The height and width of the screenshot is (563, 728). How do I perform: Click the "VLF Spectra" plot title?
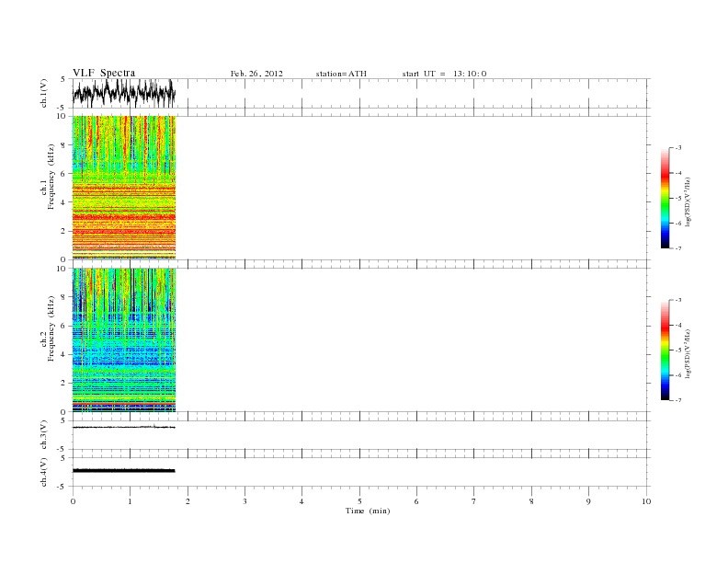pos(104,73)
